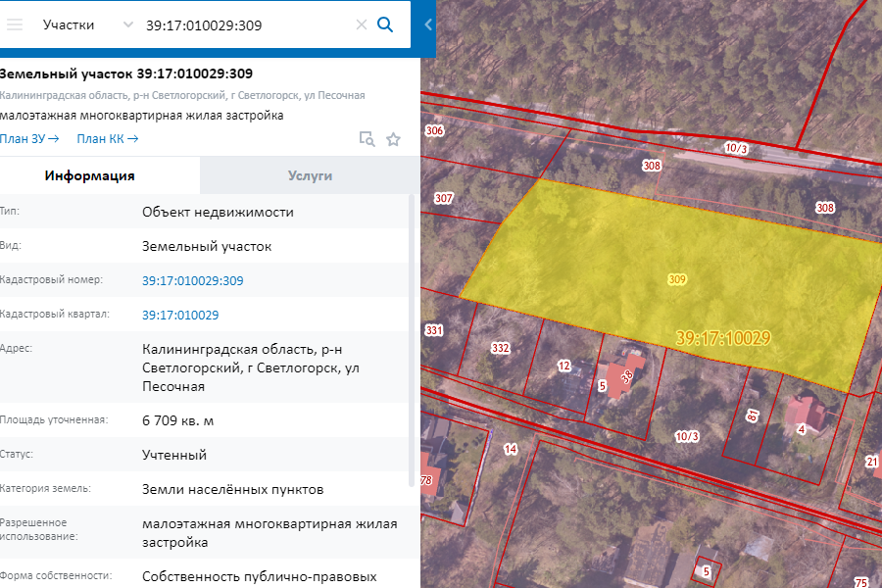This screenshot has height=588, width=882.
Task: Clear the search field using the X icon
Action: (361, 25)
